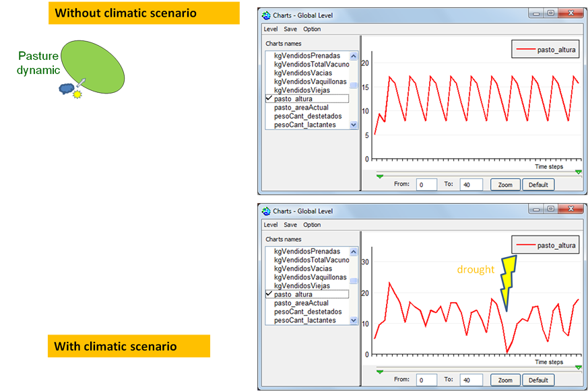This screenshot has height=391, width=588.
Task: Click the app icon in upper Charts title bar
Action: (x=266, y=15)
